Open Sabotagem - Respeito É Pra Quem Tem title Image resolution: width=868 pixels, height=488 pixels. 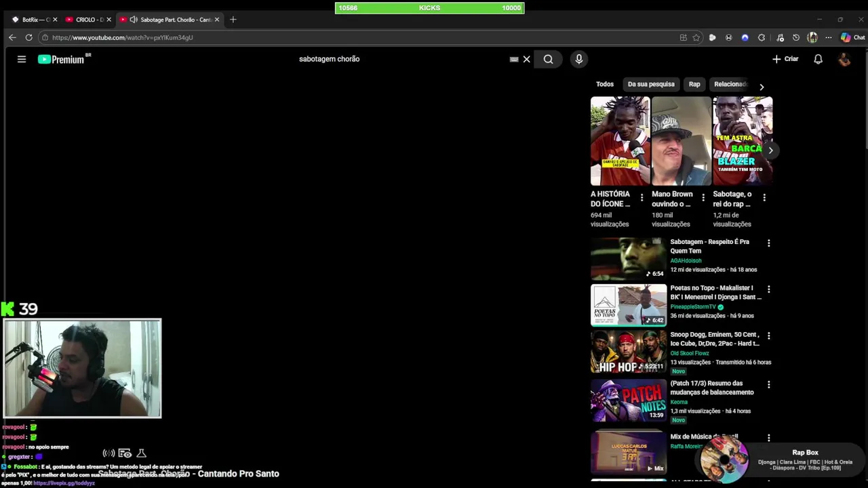[x=710, y=246]
